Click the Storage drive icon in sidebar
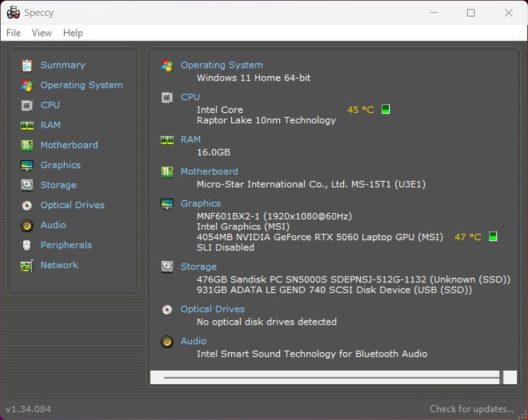Image resolution: width=528 pixels, height=420 pixels. [27, 185]
